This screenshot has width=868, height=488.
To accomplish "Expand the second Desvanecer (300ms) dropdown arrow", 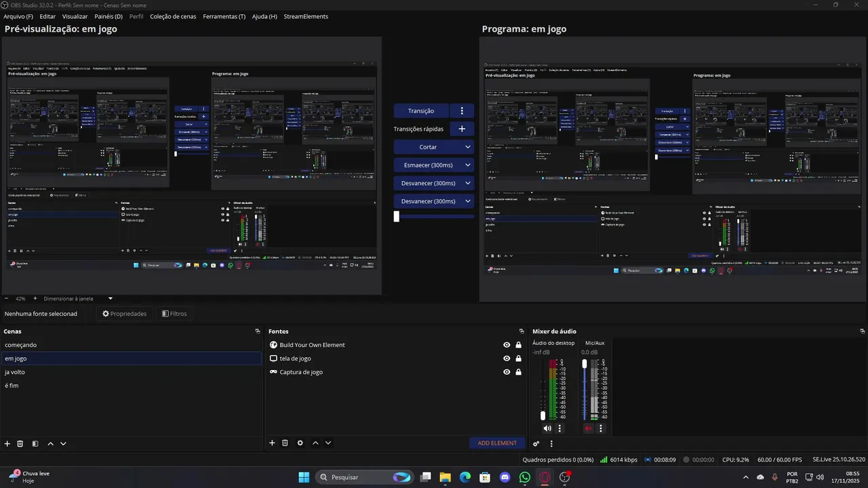I will (468, 201).
